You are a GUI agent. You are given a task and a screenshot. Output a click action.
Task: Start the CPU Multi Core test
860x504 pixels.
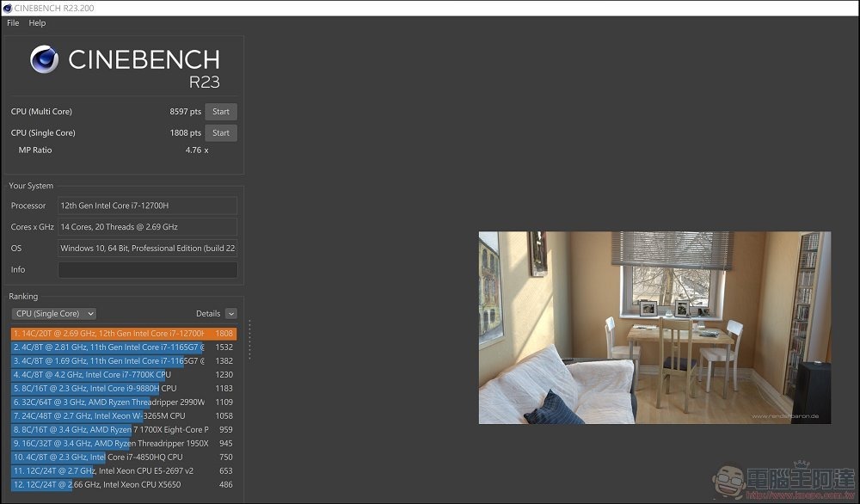pos(221,112)
